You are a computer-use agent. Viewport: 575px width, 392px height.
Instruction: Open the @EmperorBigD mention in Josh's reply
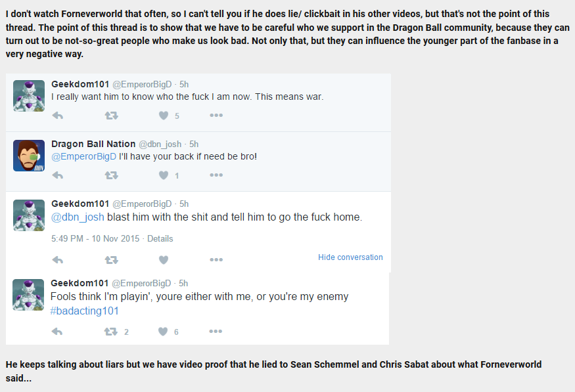(83, 156)
